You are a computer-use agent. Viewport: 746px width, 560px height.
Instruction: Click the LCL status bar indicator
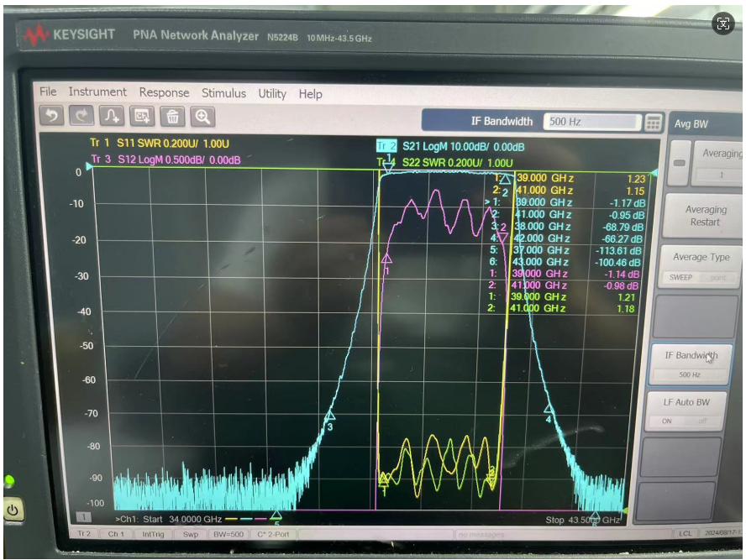click(686, 533)
